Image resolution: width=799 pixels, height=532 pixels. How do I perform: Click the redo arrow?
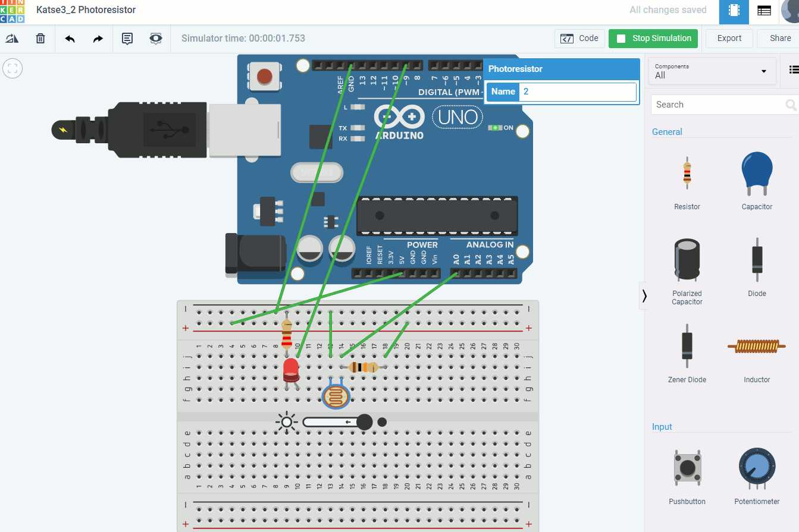(98, 39)
